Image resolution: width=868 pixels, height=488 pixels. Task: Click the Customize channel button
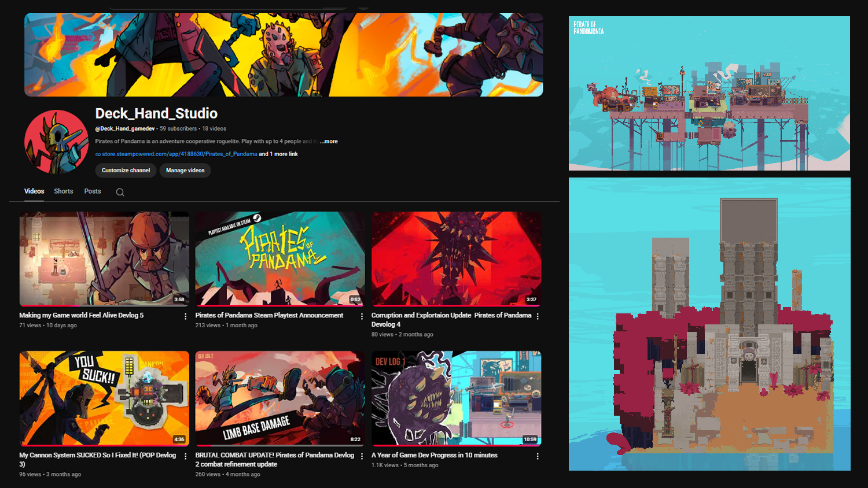[126, 171]
